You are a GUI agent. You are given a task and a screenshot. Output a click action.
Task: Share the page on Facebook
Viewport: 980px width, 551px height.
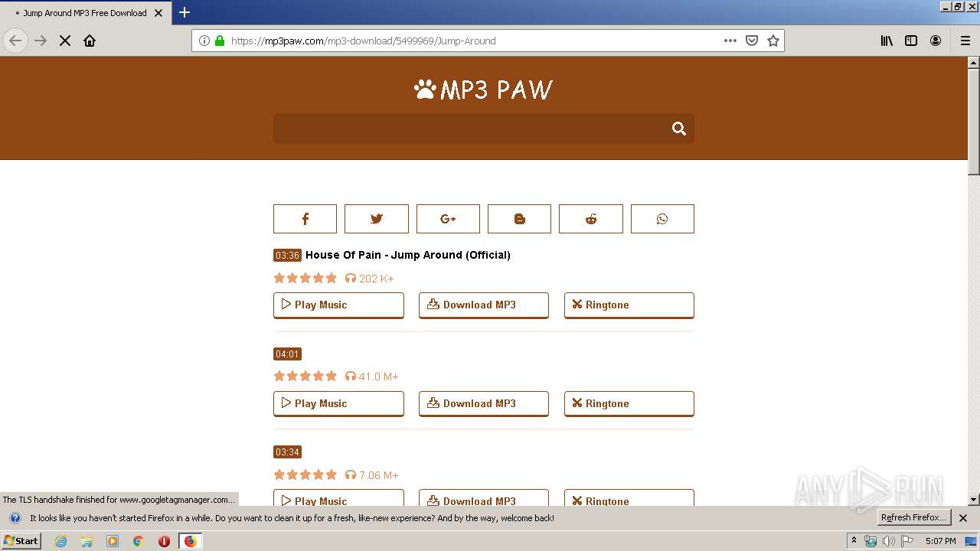(x=305, y=218)
